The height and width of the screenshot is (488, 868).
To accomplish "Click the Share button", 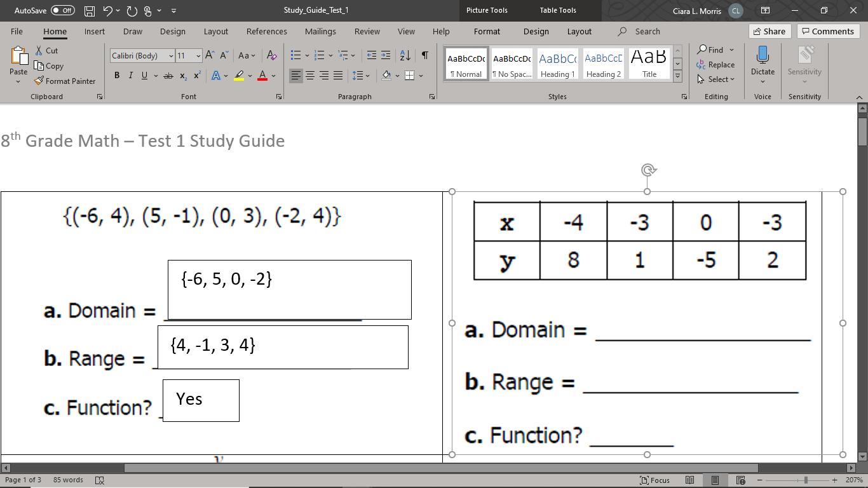I will 769,31.
